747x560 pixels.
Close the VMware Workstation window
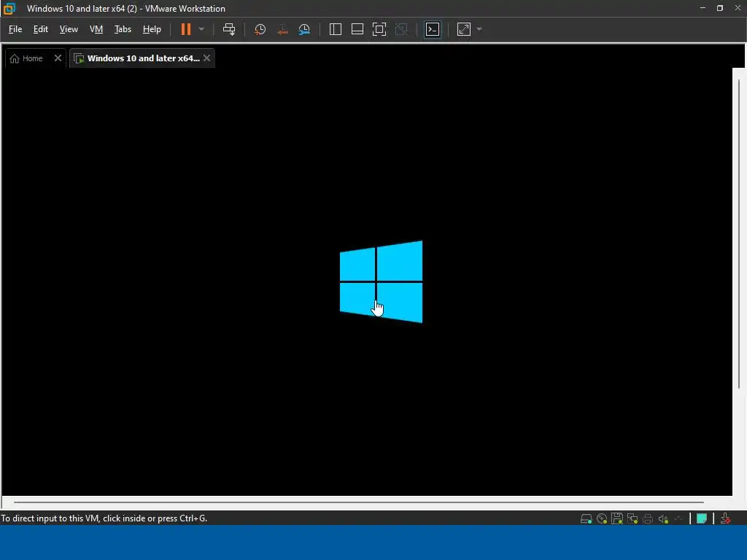pyautogui.click(x=738, y=8)
